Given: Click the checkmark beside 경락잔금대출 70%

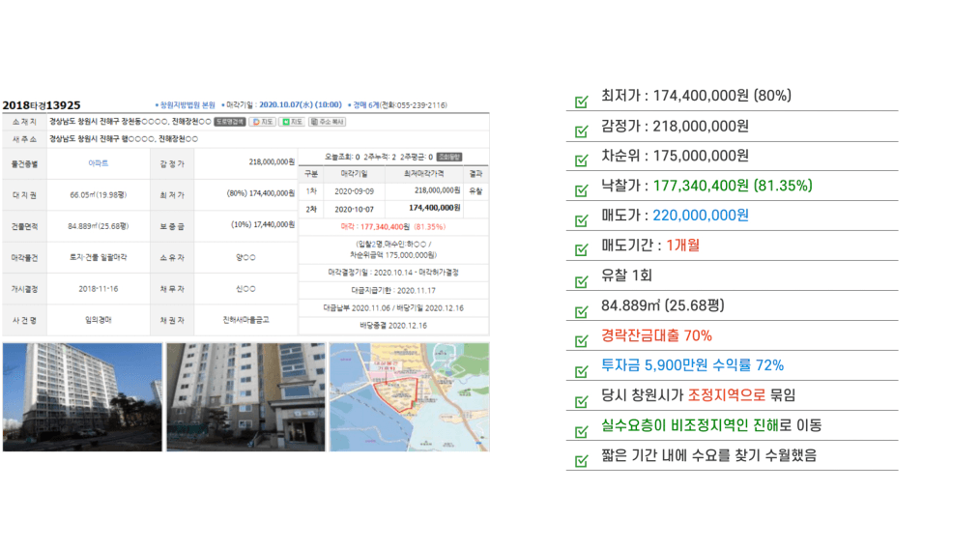Looking at the screenshot, I should click(x=581, y=340).
